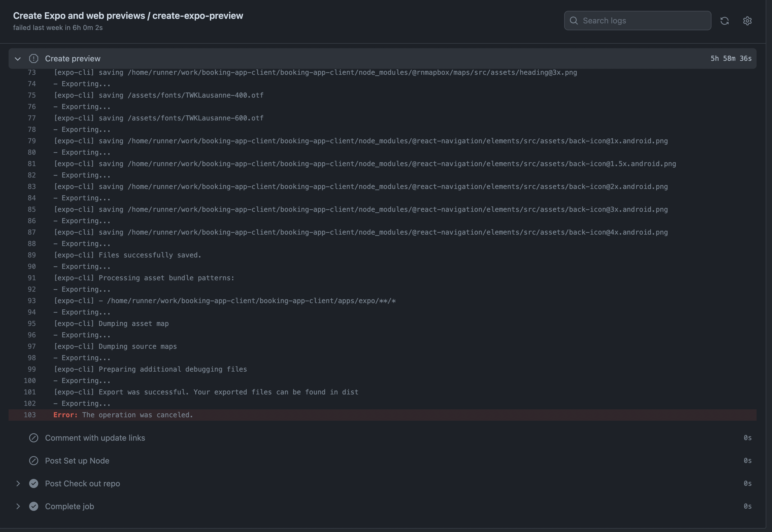Expand the Complete job step
772x532 pixels.
[x=18, y=506]
